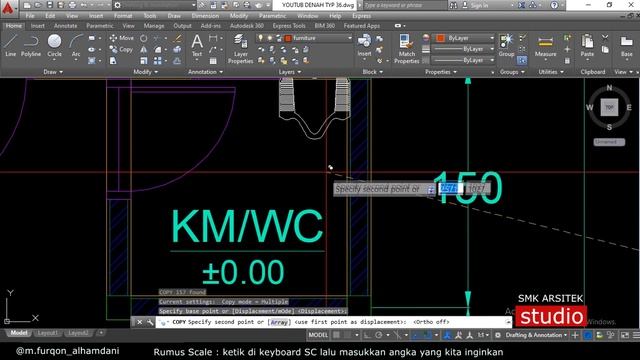This screenshot has width=640, height=360.
Task: Select the Line tool
Action: [x=11, y=46]
